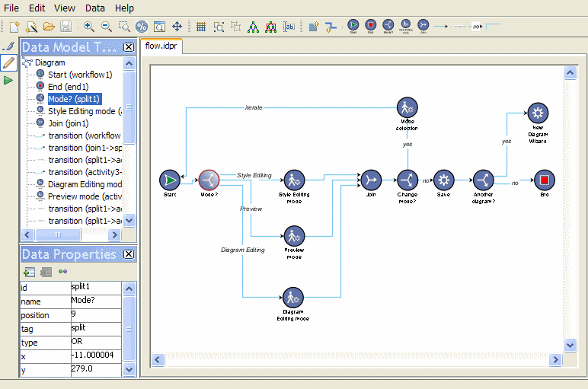Pick the Start node from toolbar palette
Image resolution: width=588 pixels, height=389 pixels.
click(353, 26)
